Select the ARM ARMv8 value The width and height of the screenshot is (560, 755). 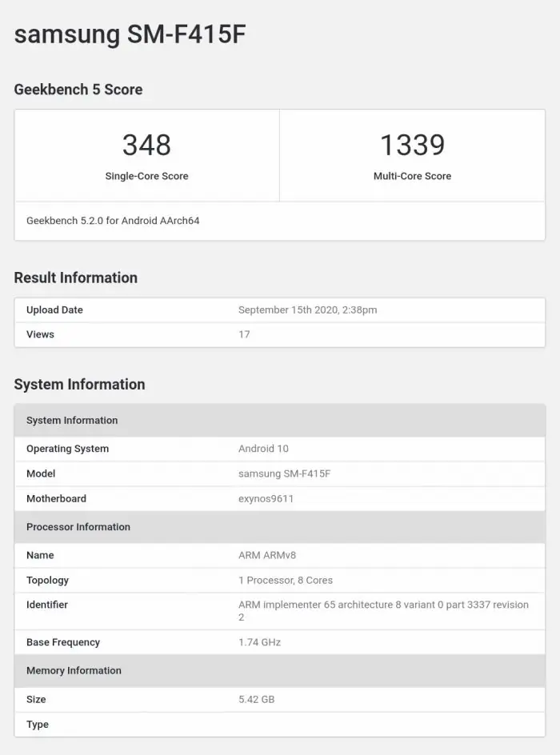click(266, 555)
